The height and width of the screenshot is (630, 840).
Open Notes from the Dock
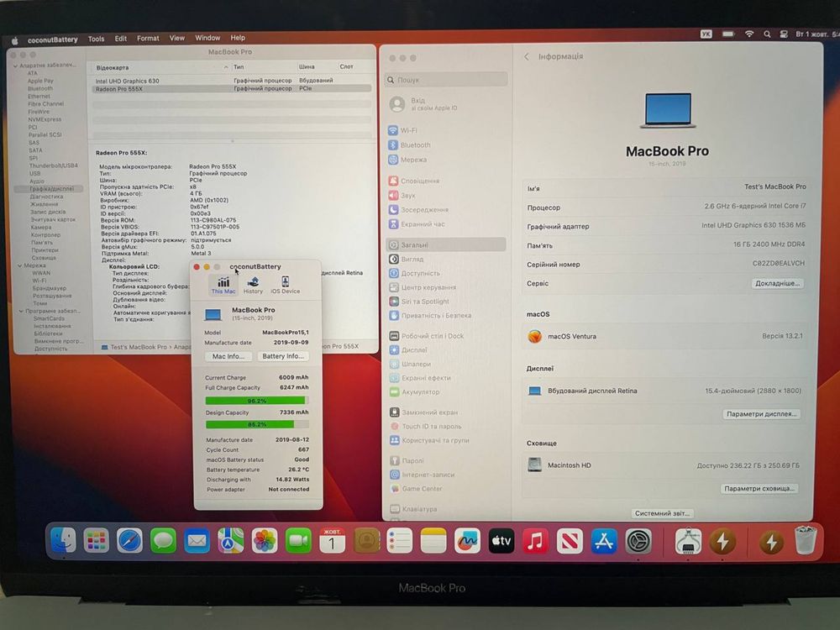coord(433,541)
